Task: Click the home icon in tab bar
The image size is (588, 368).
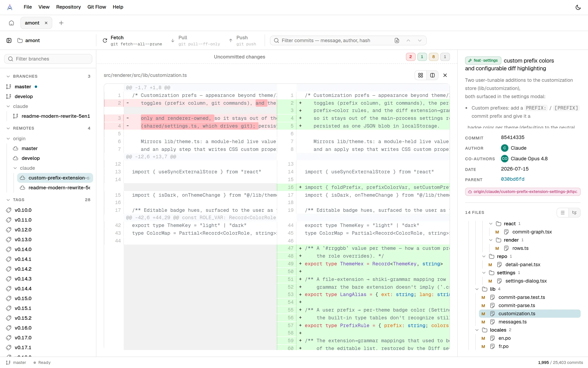Action: 11,23
